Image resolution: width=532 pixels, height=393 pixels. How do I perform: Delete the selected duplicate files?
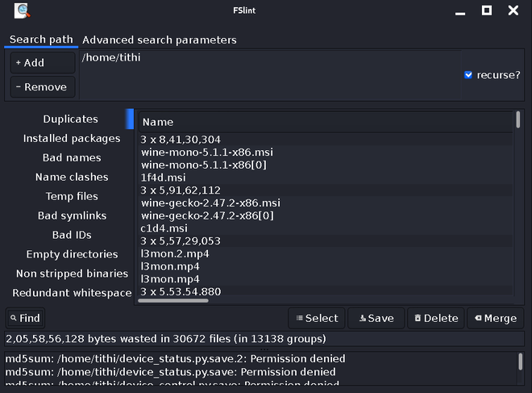(x=436, y=318)
